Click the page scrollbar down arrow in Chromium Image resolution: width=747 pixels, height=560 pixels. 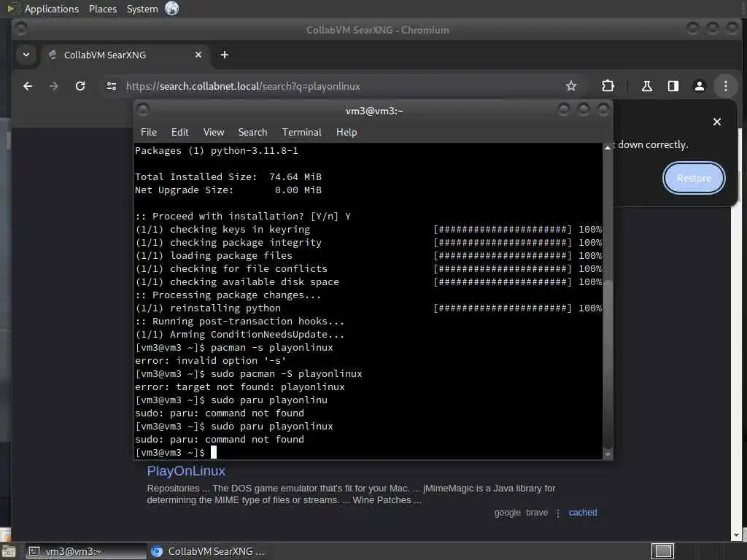point(738,536)
